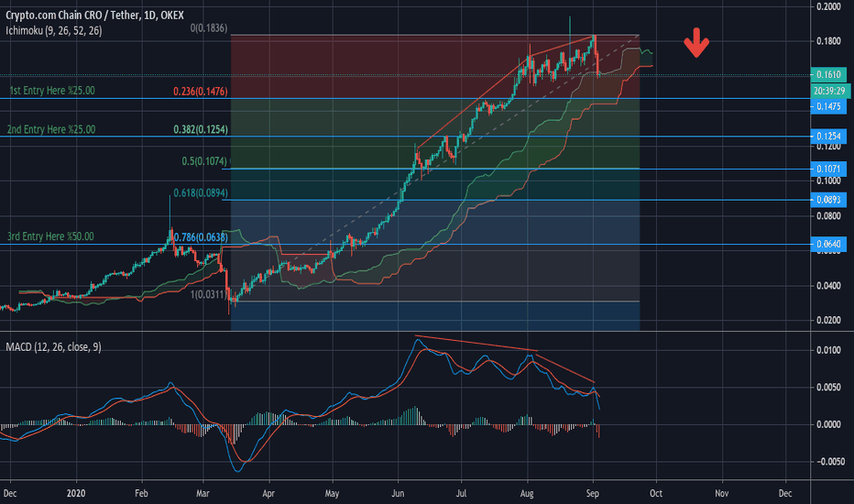Click the 0.1475 price axis tag

828,106
